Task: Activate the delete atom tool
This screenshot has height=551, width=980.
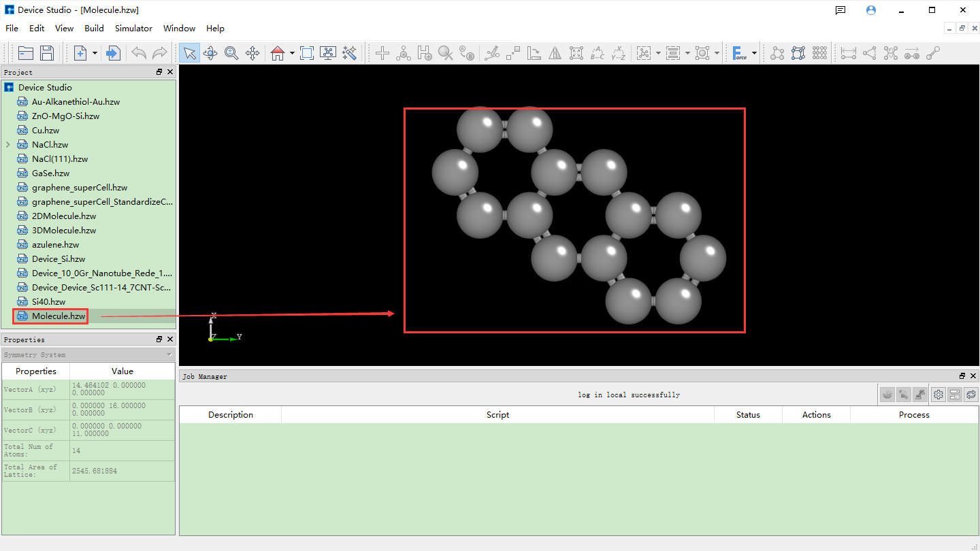Action: click(x=445, y=52)
